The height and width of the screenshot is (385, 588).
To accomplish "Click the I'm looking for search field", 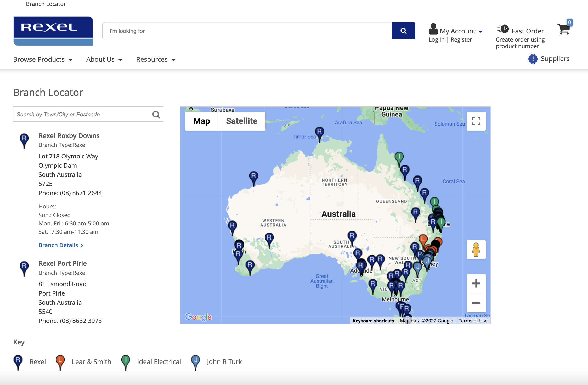I will pyautogui.click(x=247, y=31).
